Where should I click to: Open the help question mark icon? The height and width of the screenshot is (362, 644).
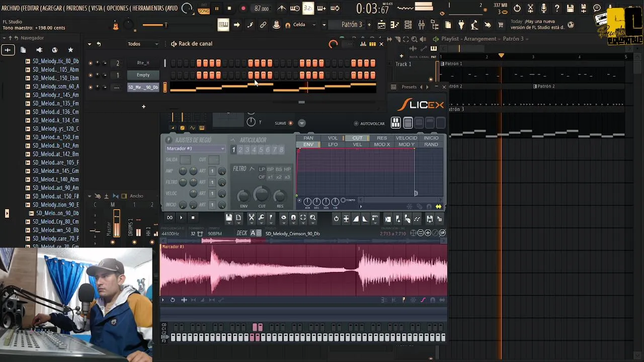point(557,9)
